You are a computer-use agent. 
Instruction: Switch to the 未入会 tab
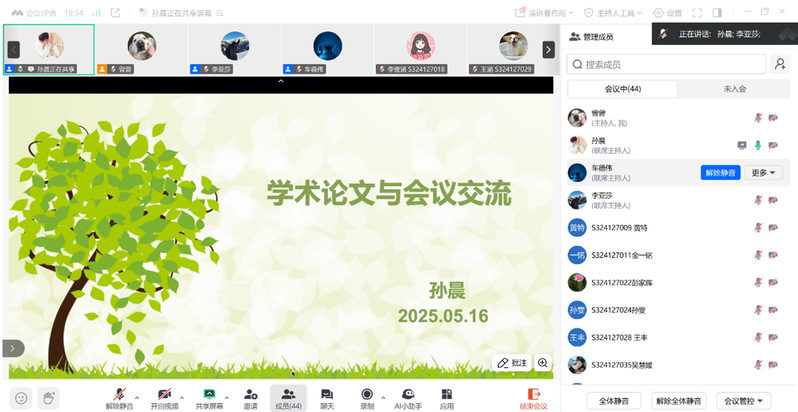pyautogui.click(x=735, y=89)
